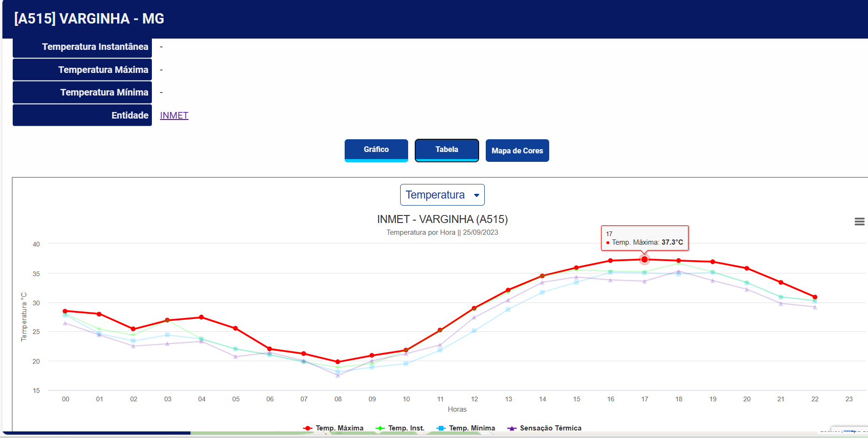Open the INMET entity link
Screen dimensions: 868x438
click(x=174, y=115)
